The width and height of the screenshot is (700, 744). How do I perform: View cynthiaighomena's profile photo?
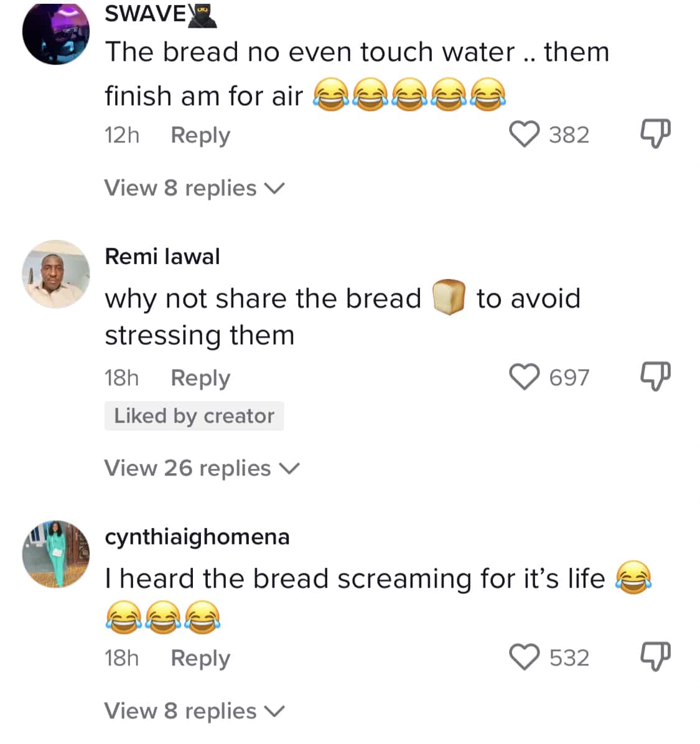pyautogui.click(x=56, y=554)
